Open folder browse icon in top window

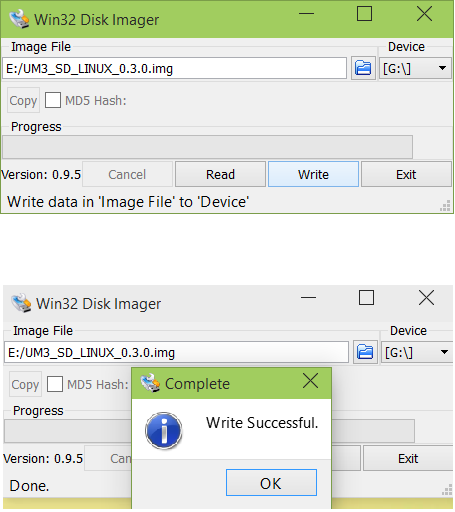[363, 68]
